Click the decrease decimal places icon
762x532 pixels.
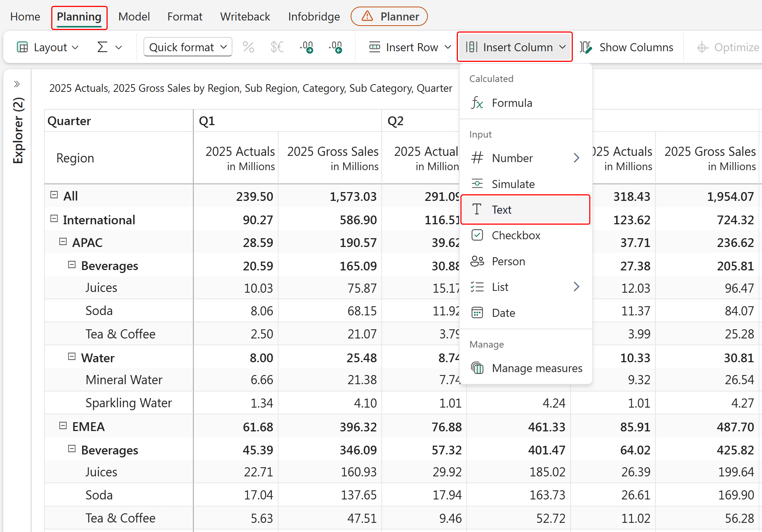point(307,47)
